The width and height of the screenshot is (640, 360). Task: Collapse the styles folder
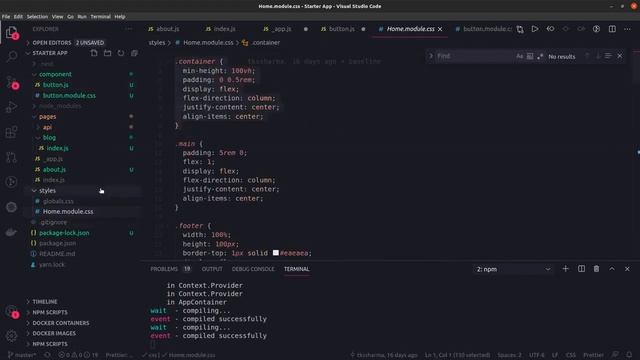click(x=47, y=191)
